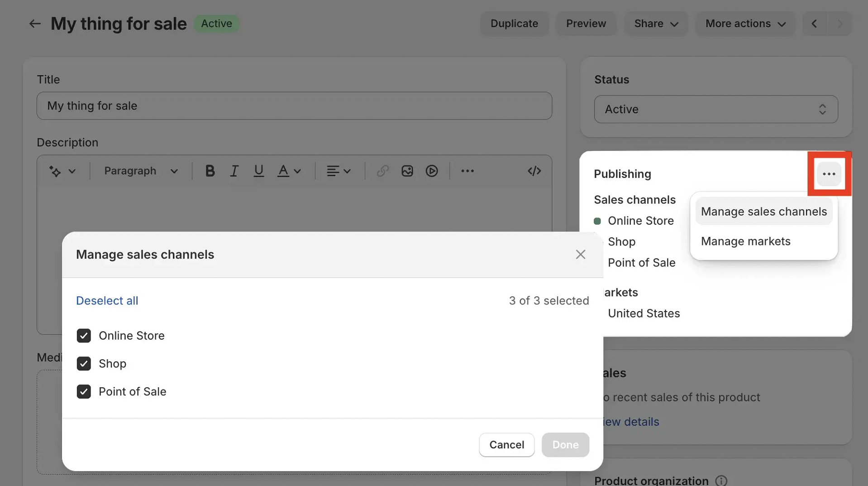Go back using the left arrow by the product title
This screenshot has width=868, height=486.
pos(35,24)
